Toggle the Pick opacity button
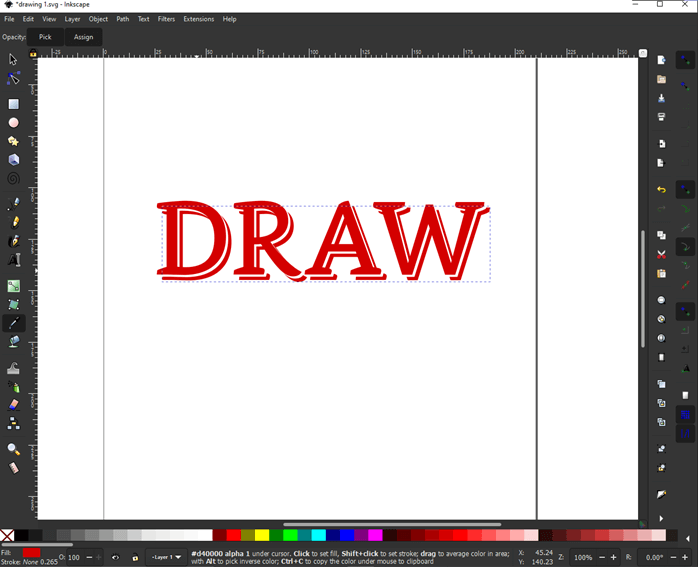Viewport: 698px width, 567px height. 45,37
